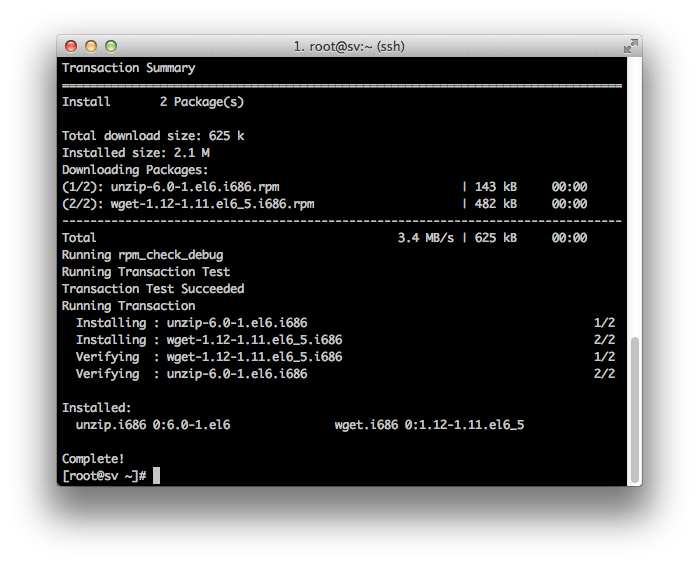
Task: Click "wget.i686 0:1.12-1.11.el6_5" installed entry
Action: coord(429,425)
